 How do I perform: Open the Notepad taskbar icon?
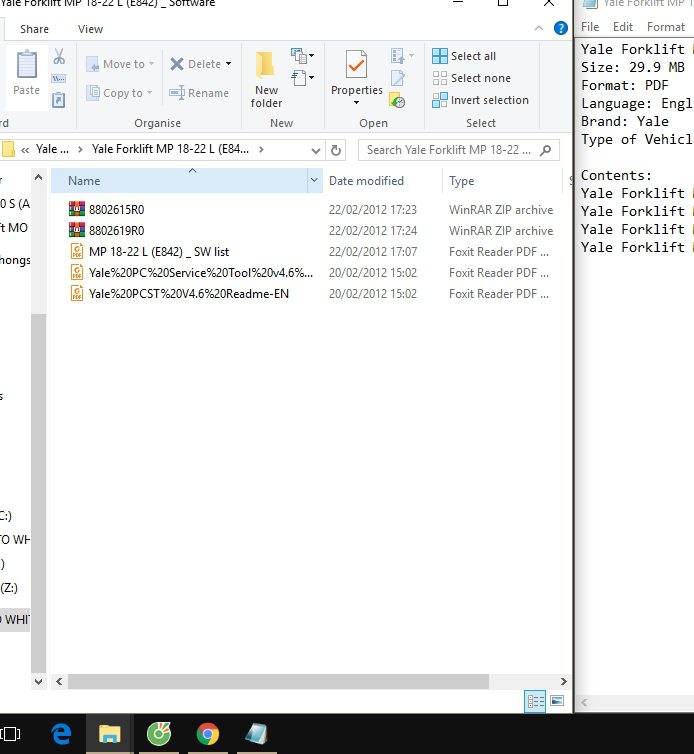[256, 734]
